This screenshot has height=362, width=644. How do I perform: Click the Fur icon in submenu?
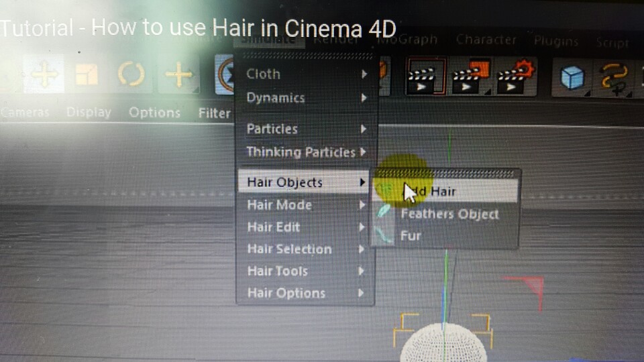tap(383, 235)
